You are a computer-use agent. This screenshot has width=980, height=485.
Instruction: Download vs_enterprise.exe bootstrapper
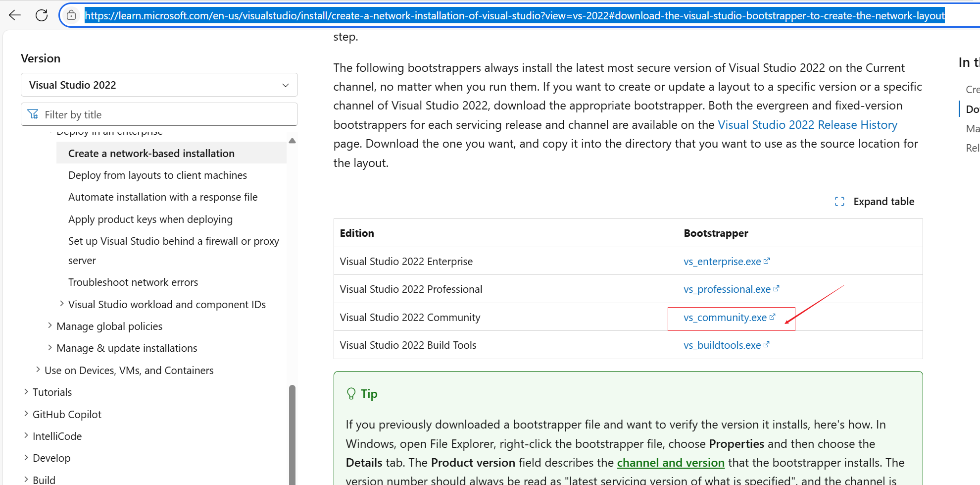tap(722, 262)
